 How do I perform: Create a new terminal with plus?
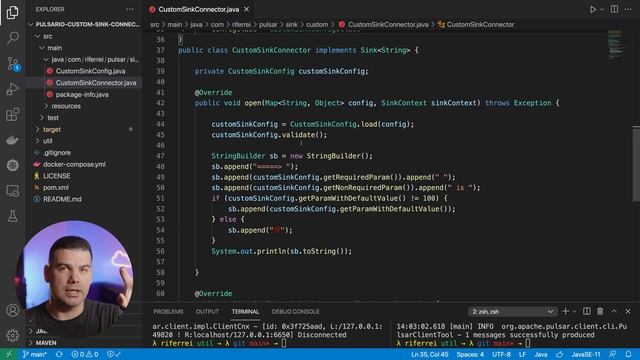pyautogui.click(x=565, y=311)
